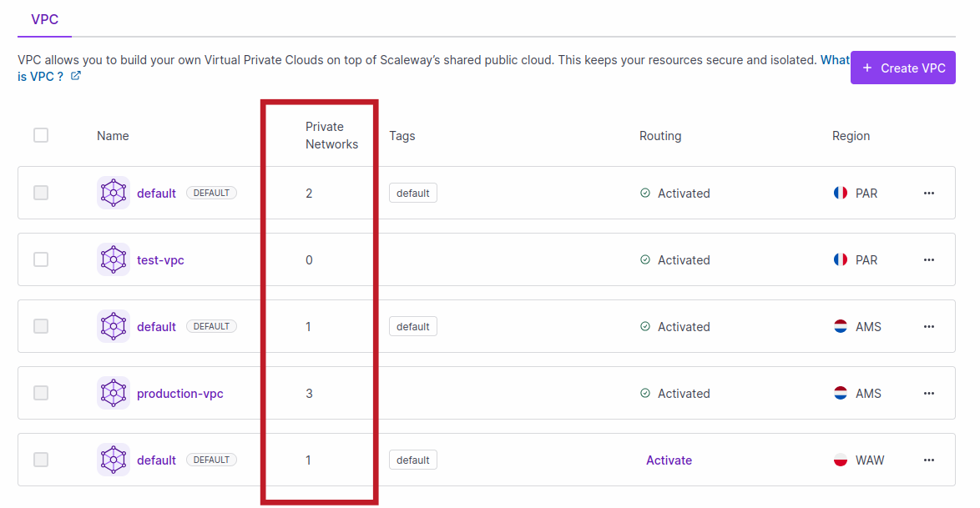Screen dimensions: 980x508
Task: Select the VPC tab
Action: click(x=44, y=19)
